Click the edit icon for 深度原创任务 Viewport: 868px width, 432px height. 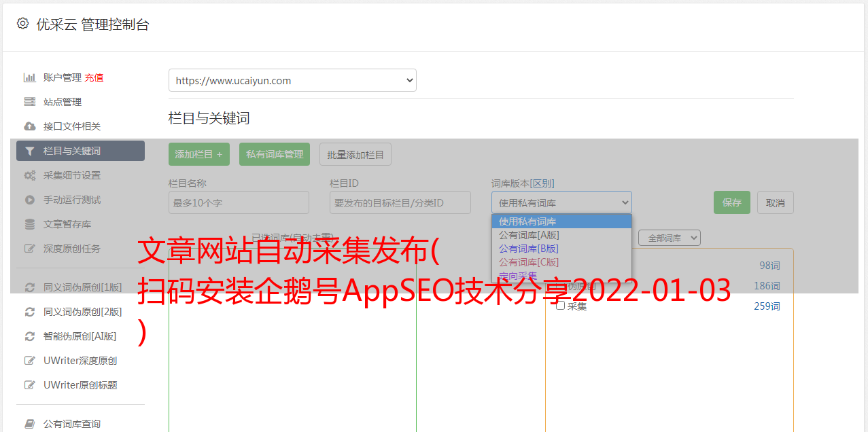[30, 249]
